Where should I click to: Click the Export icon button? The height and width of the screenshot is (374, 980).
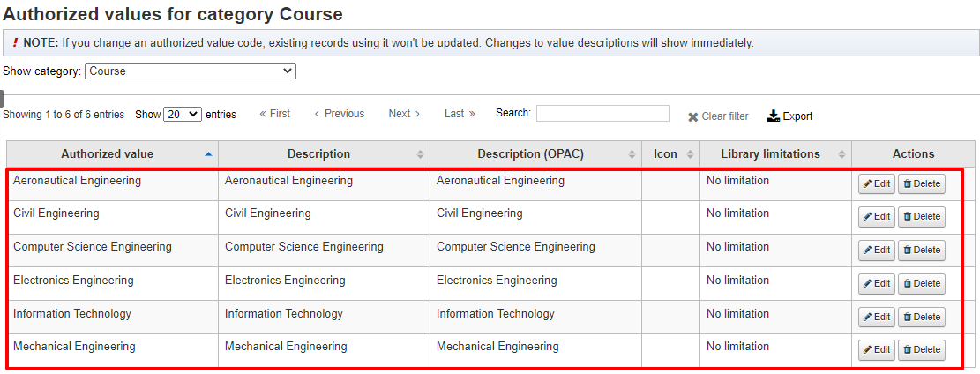click(x=789, y=116)
